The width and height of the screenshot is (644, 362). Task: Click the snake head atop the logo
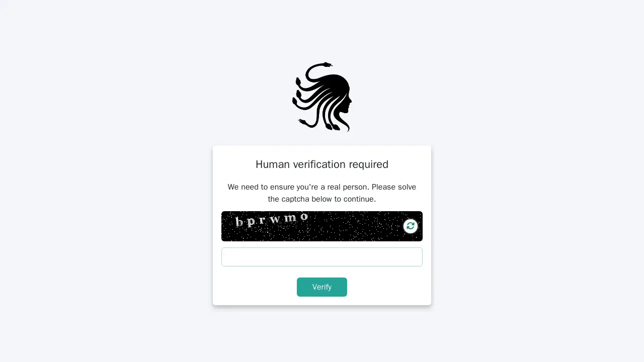327,64
